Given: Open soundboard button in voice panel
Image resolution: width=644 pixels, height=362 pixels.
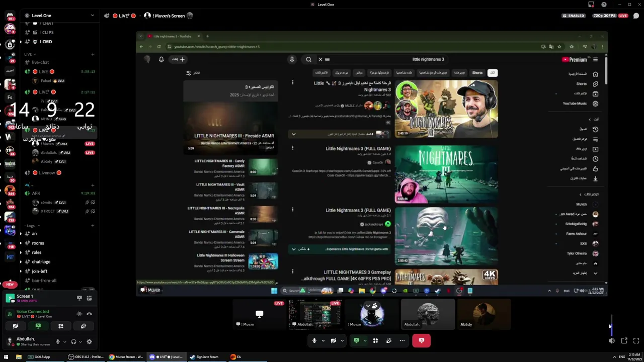Looking at the screenshot, I should click(84, 326).
